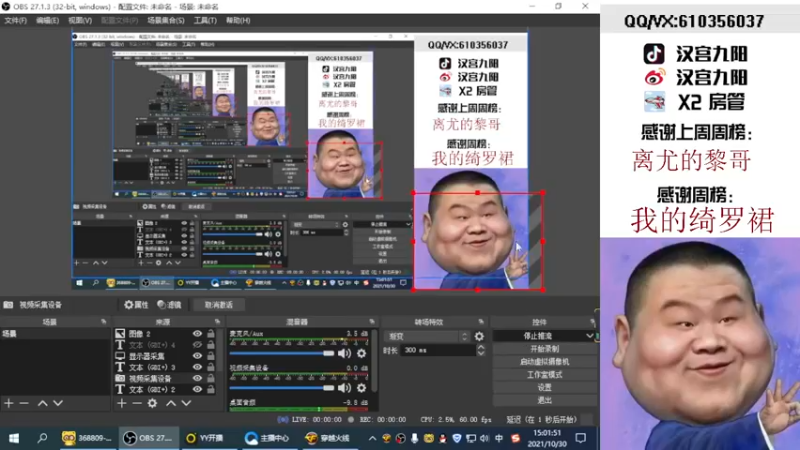Adjust the 时长 duration stepper arrows
This screenshot has height=450, width=800.
(x=481, y=350)
